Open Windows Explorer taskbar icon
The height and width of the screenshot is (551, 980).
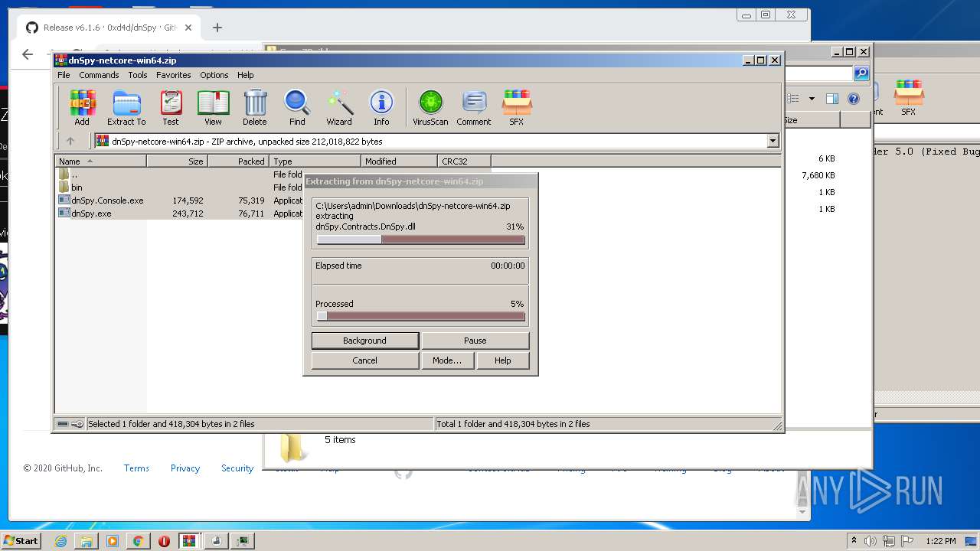tap(87, 541)
